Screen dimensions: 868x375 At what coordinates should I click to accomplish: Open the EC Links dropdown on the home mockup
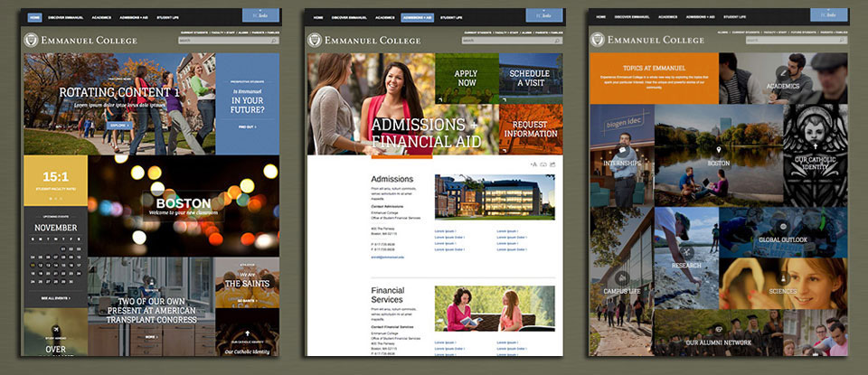tap(260, 15)
